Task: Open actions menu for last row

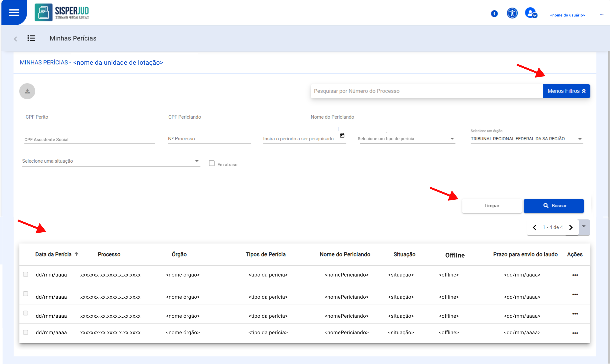Action: [x=575, y=333]
